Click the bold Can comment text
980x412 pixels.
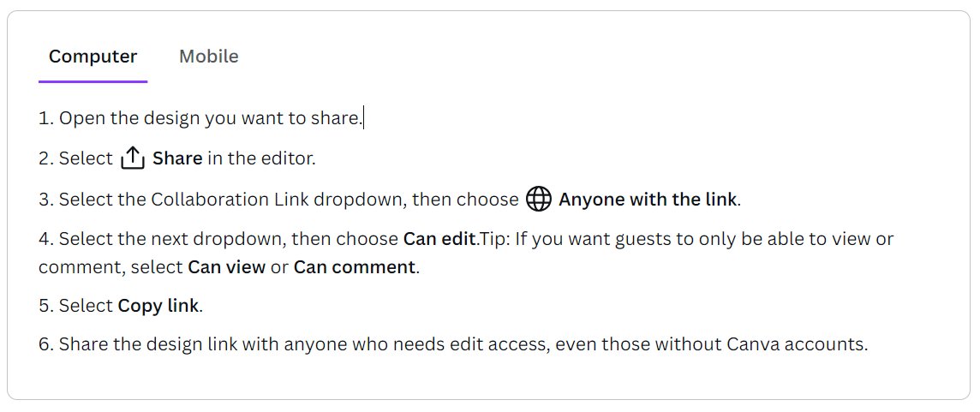tap(355, 267)
